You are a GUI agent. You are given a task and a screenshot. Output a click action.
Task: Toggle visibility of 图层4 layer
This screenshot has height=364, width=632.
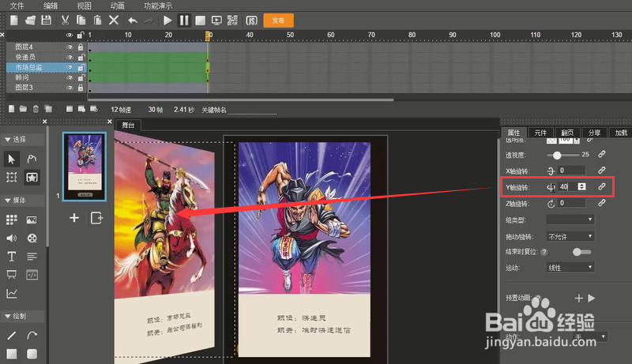click(x=70, y=47)
